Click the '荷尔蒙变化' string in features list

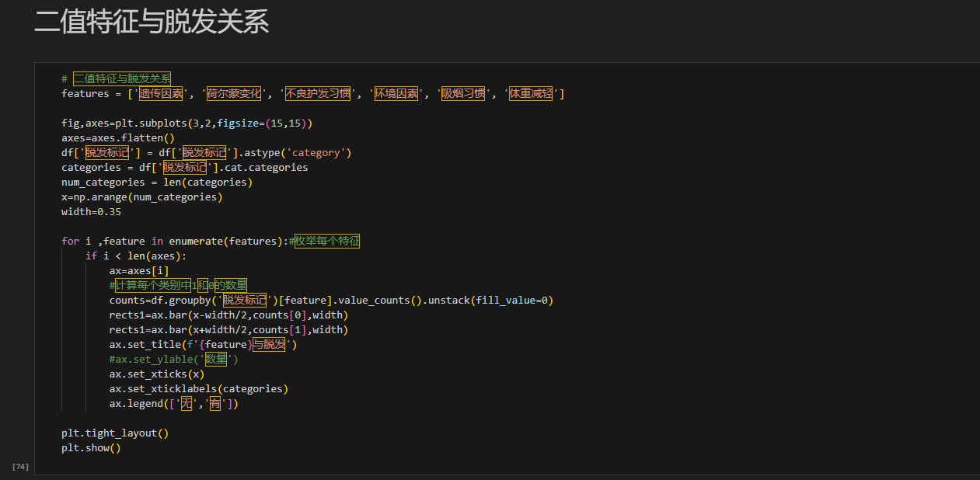tap(235, 93)
